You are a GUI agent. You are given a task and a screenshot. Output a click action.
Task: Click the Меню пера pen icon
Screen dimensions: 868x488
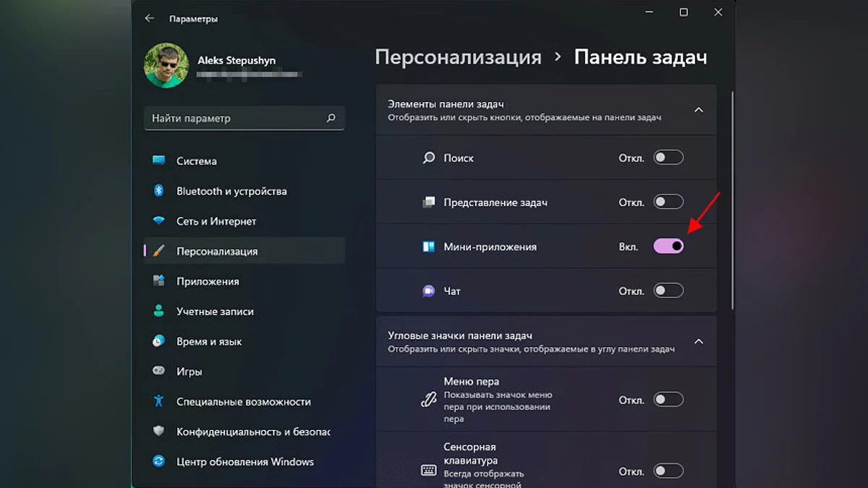tap(428, 400)
